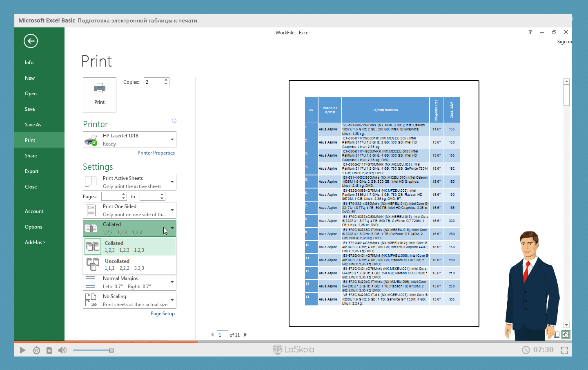Image resolution: width=588 pixels, height=370 pixels.
Task: Select Save As in sidebar
Action: 33,125
